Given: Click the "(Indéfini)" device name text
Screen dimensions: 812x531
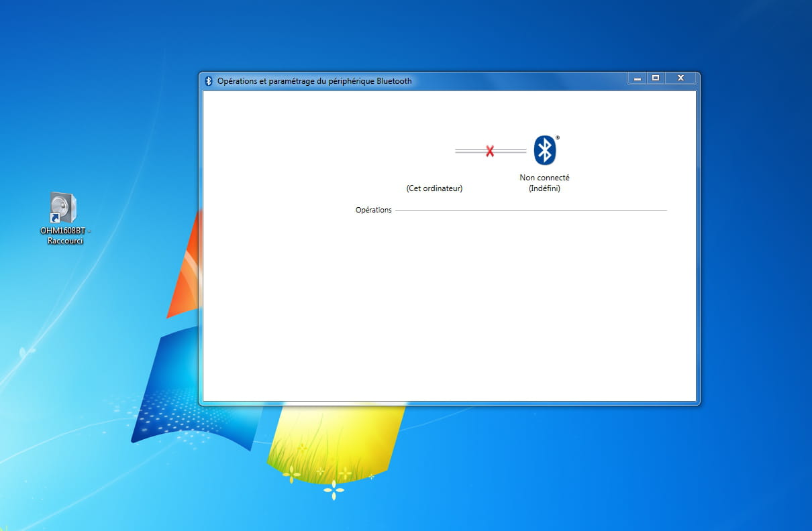Looking at the screenshot, I should [x=544, y=188].
